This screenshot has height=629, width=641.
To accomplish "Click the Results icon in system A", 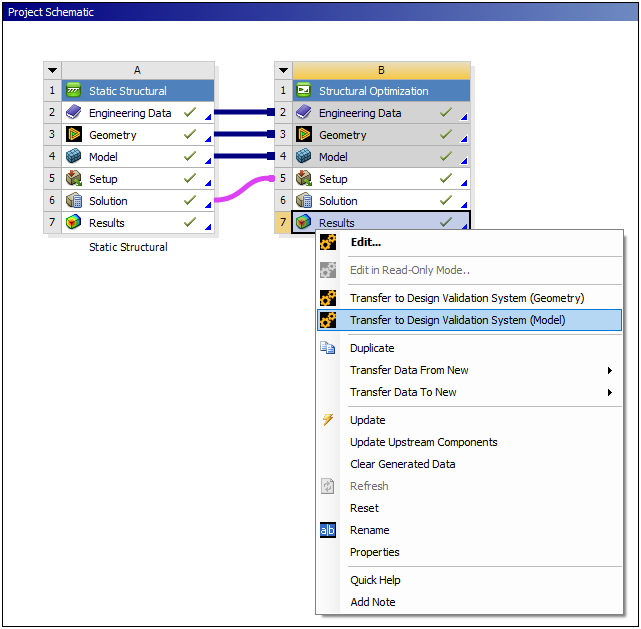I will pyautogui.click(x=73, y=223).
